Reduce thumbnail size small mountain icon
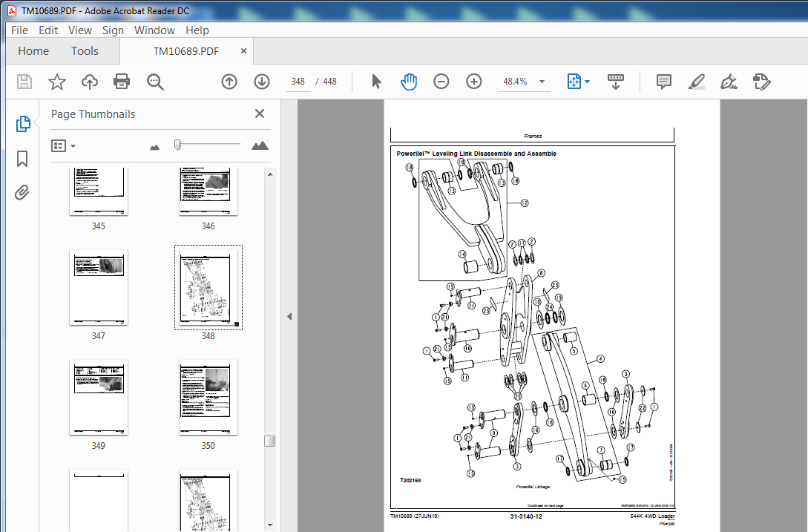This screenshot has width=808, height=532. (154, 148)
